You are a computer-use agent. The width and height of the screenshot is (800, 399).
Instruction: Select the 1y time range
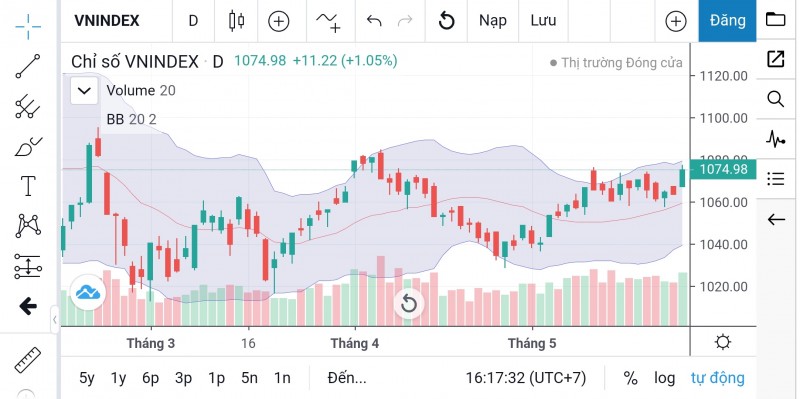point(118,378)
